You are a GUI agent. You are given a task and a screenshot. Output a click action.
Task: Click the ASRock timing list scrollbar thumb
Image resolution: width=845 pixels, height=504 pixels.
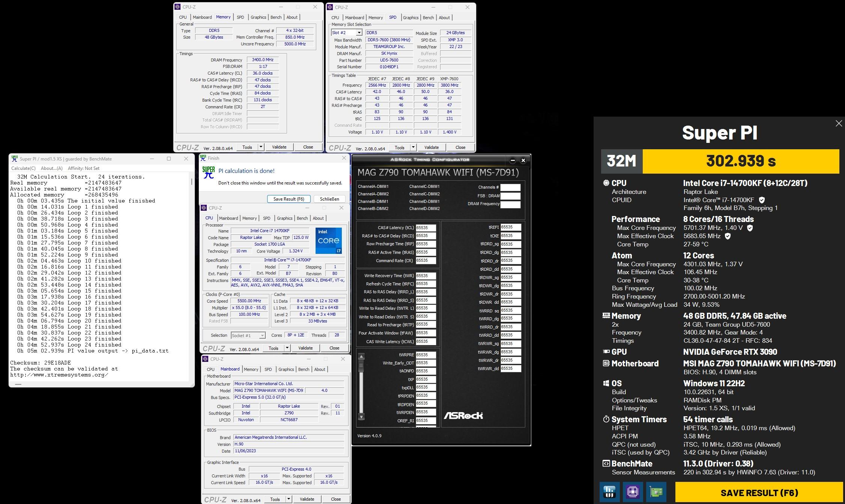pos(361,366)
